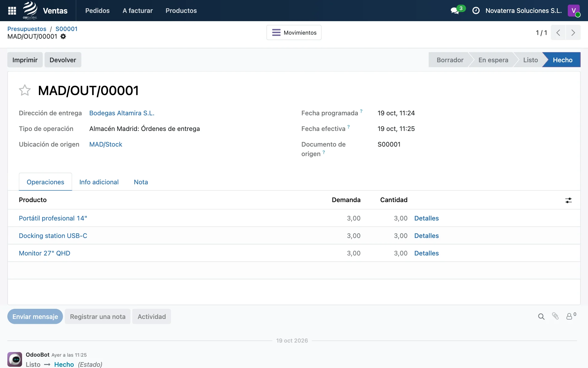
Task: Show followers via the person icon
Action: [x=571, y=316]
